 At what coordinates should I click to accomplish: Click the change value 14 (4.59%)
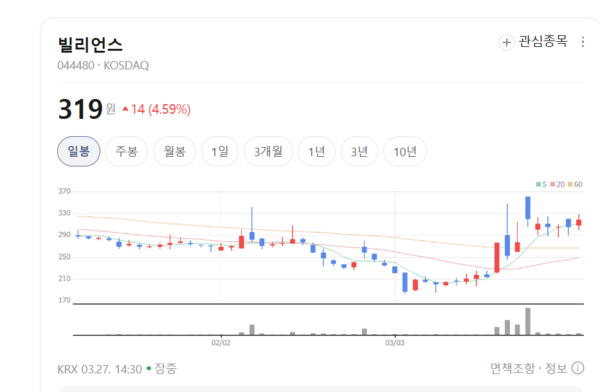point(157,109)
